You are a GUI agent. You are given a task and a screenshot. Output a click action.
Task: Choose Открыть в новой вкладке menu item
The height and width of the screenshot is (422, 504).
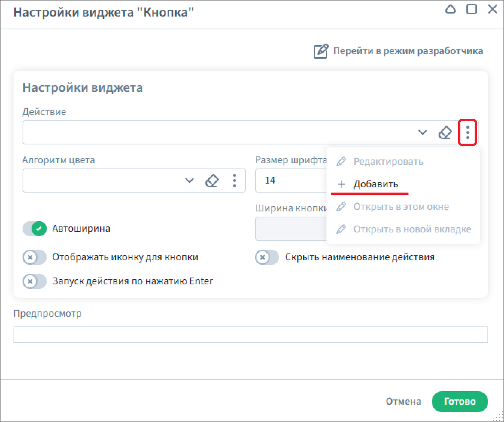412,229
